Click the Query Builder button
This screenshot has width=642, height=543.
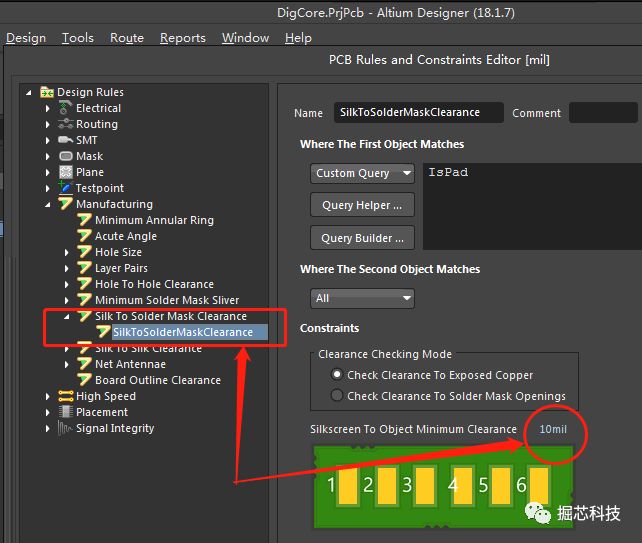(362, 238)
